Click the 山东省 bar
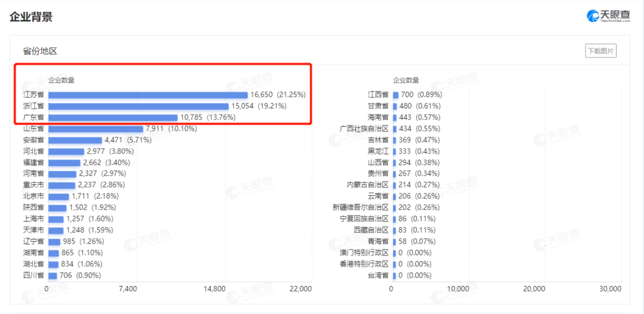Viewport: 644px width, 314px height. [95, 129]
